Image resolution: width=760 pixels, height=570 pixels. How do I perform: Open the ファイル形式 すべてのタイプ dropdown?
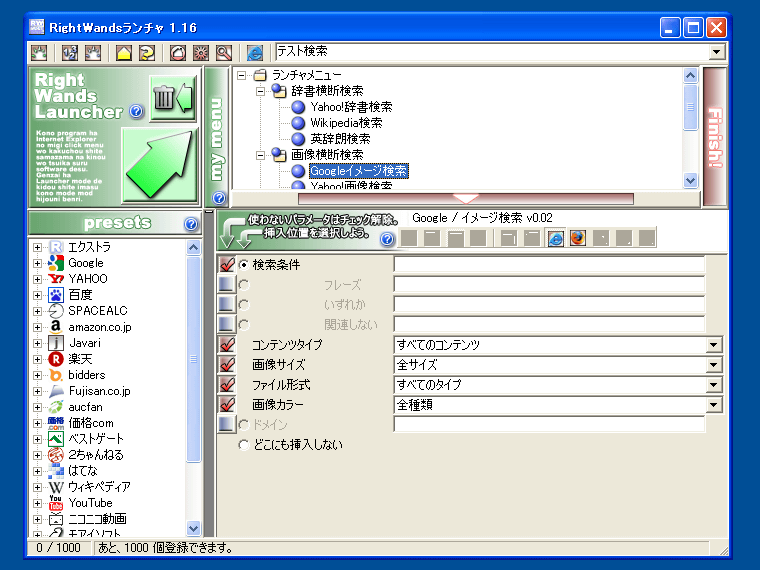pos(713,385)
